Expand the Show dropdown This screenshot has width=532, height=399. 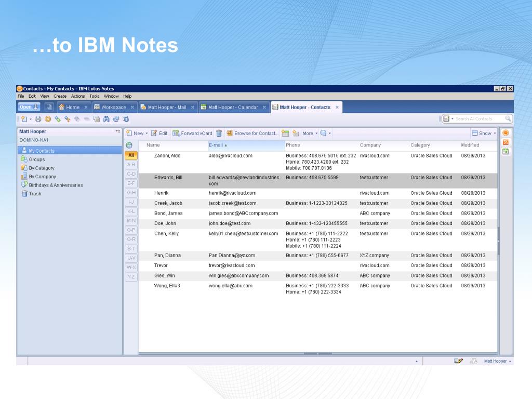coord(484,134)
